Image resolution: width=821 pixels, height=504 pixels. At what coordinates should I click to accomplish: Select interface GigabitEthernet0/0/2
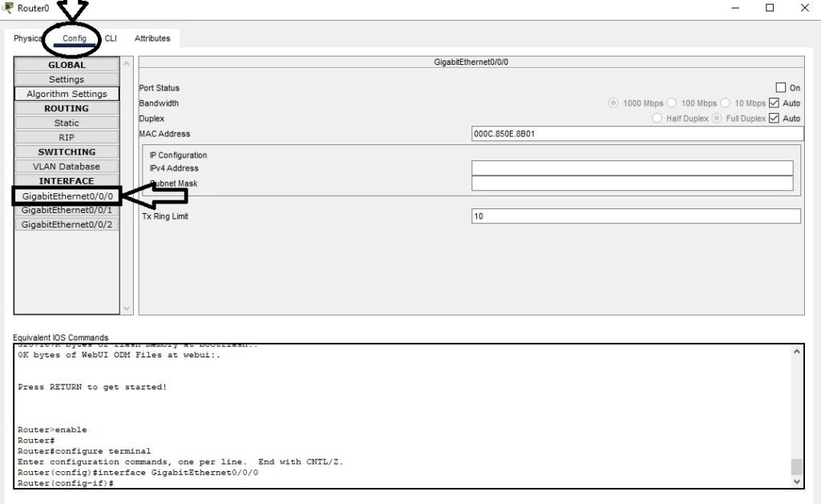[67, 224]
